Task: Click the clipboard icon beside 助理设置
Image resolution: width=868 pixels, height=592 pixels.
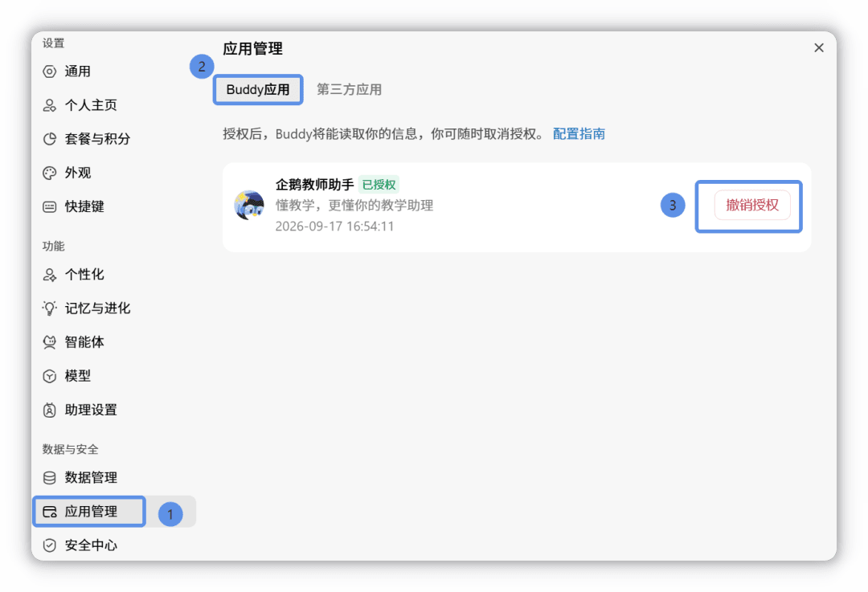Action: click(49, 410)
